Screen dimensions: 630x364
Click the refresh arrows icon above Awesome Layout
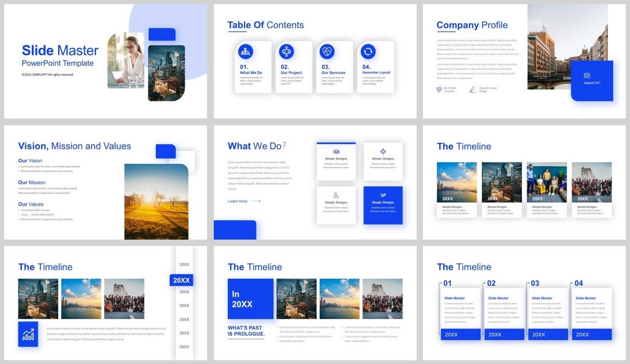point(368,51)
